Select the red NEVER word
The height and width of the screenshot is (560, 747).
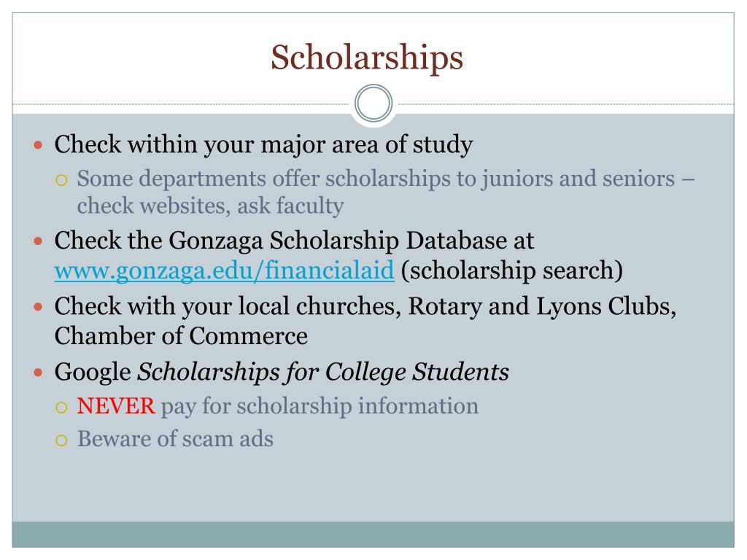click(x=116, y=405)
